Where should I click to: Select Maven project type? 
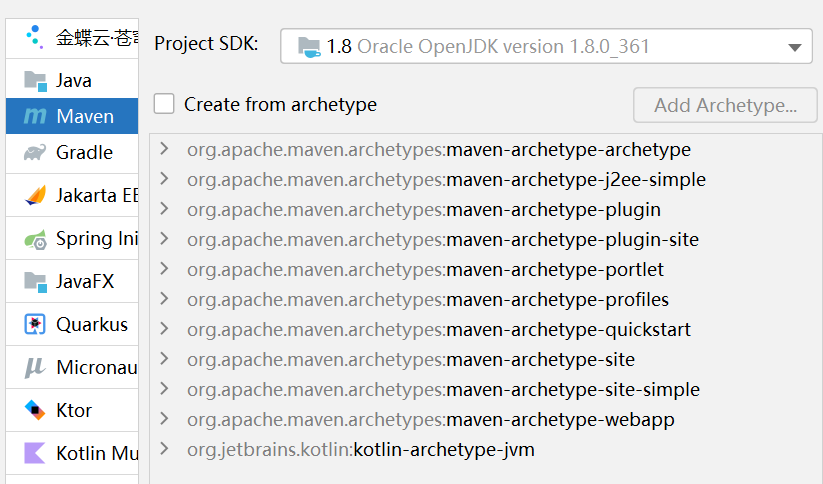click(x=72, y=116)
